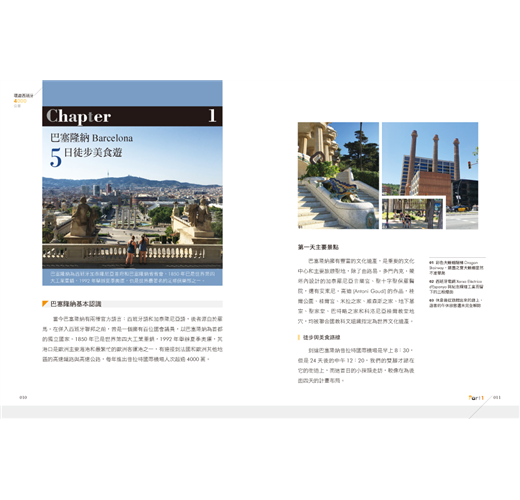
Task: Open the Barcelona city panorama photo
Action: (x=132, y=221)
